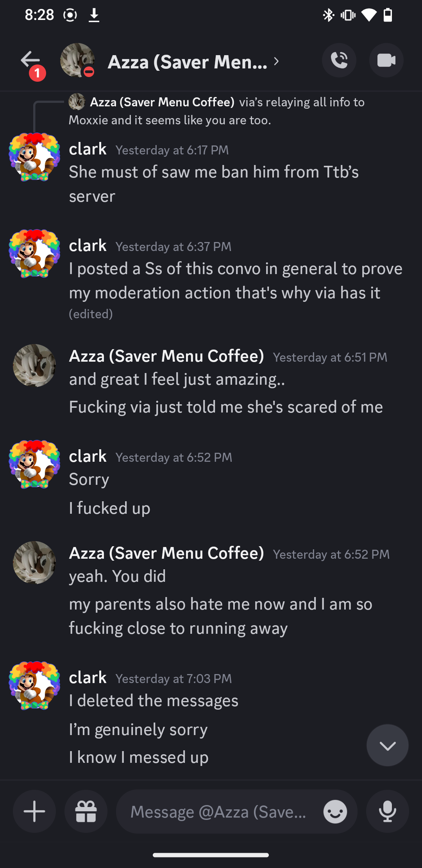422x868 pixels.
Task: Tap Azza (Saver Menu Coffee) name at 6:52 PM
Action: (166, 553)
